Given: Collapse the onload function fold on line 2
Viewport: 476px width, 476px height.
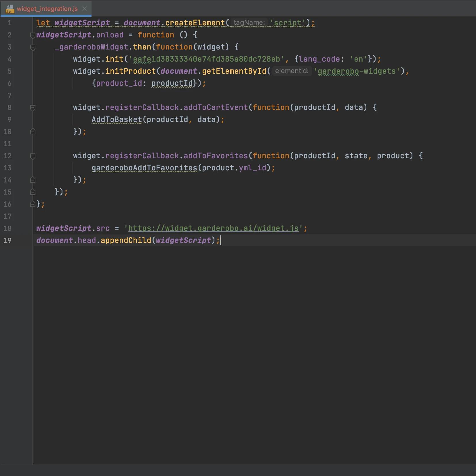Looking at the screenshot, I should [33, 35].
